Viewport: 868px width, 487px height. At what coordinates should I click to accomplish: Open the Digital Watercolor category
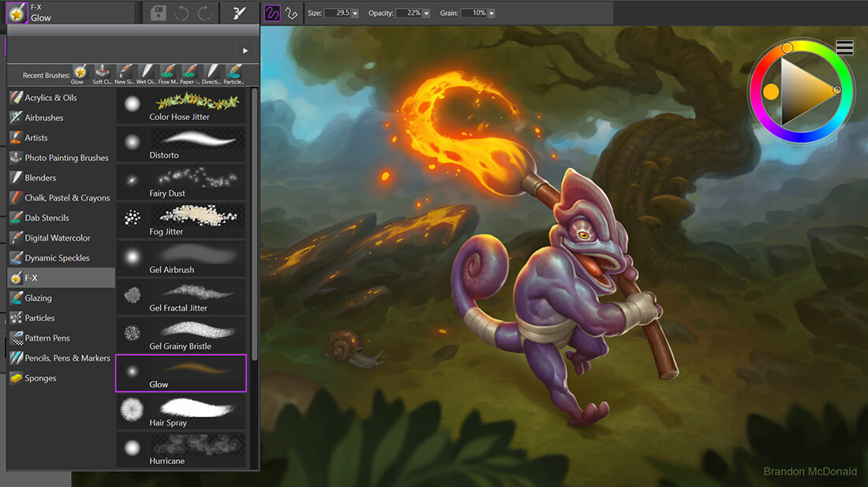pos(57,238)
